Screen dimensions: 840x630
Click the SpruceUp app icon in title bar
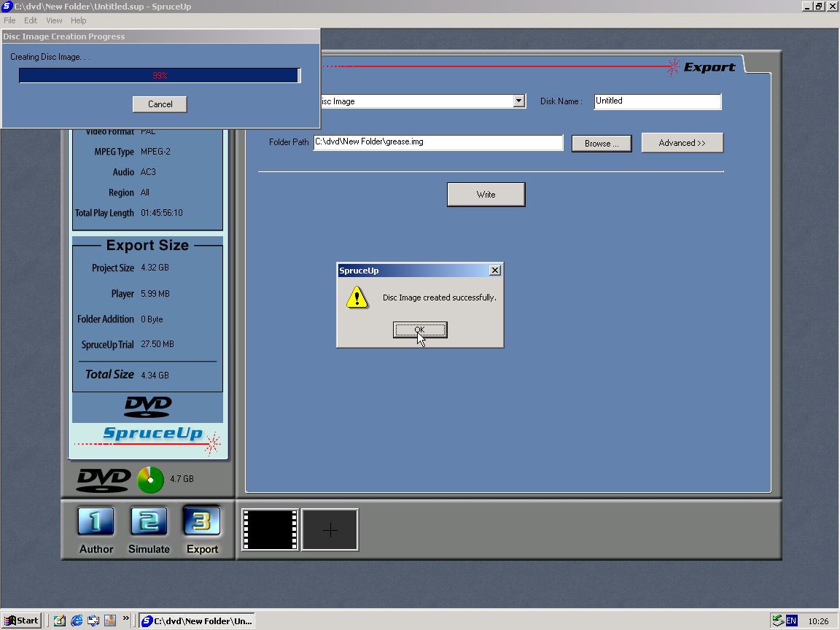7,7
